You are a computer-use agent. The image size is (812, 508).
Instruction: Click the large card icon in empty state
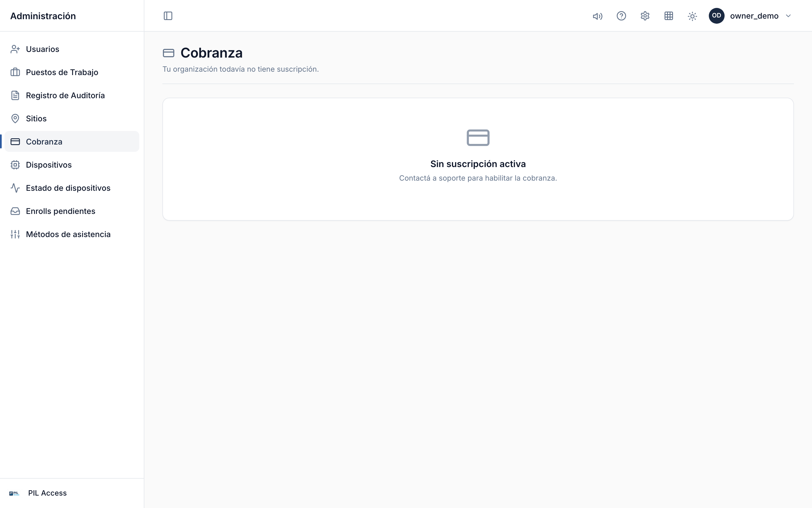pos(478,138)
